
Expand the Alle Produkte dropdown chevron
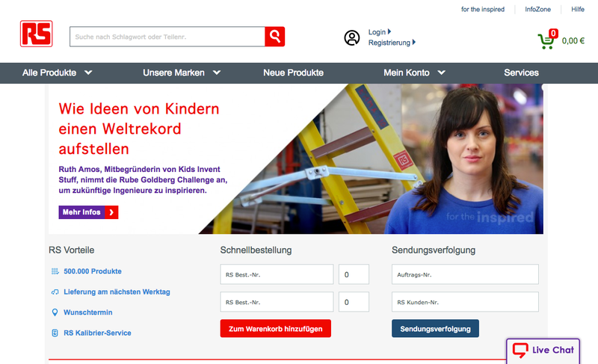click(x=88, y=73)
